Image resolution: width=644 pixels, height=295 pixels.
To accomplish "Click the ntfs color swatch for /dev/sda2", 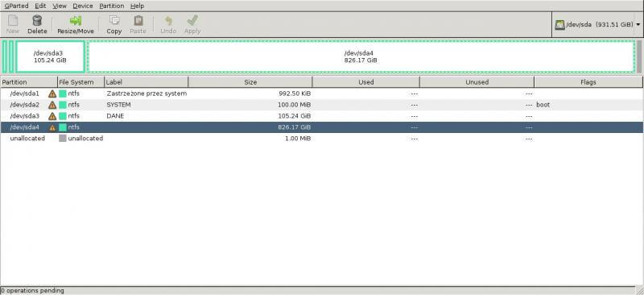I will pos(63,105).
